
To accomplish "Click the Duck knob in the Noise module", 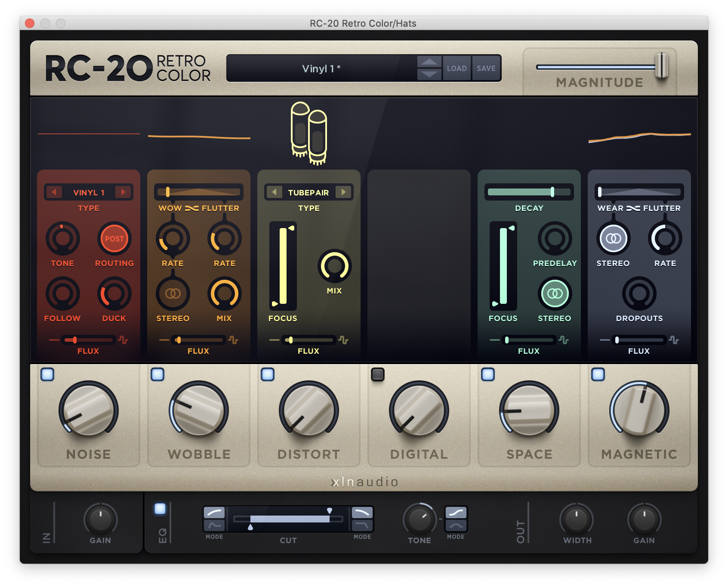I will coord(114,293).
